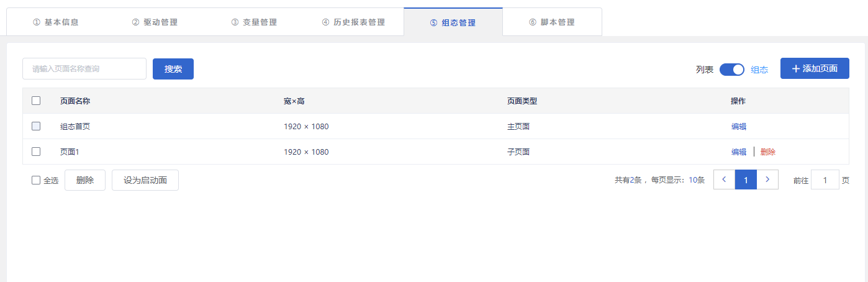Edit the 页面1 row
This screenshot has width=868, height=282.
[x=739, y=152]
